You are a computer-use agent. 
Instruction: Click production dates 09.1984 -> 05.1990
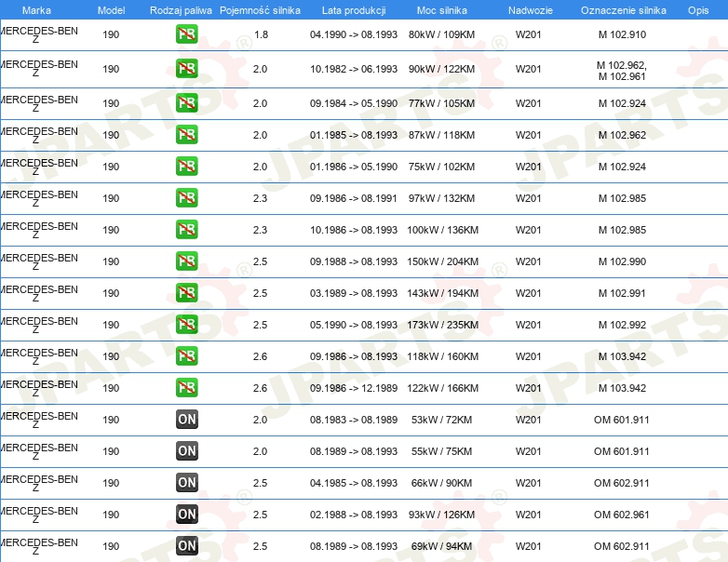tap(354, 103)
